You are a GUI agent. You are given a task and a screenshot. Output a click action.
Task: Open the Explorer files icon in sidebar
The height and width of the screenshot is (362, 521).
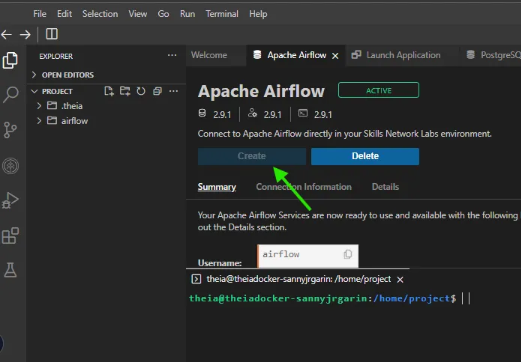click(x=10, y=60)
